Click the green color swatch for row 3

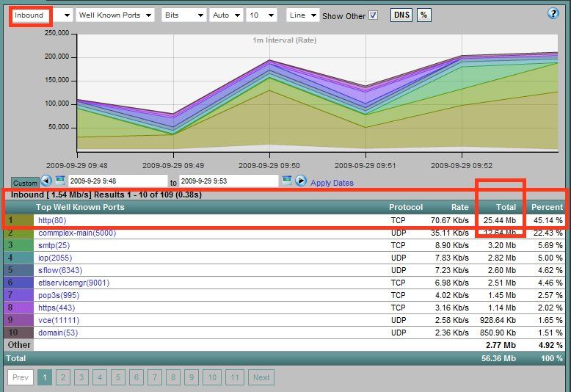[x=19, y=245]
